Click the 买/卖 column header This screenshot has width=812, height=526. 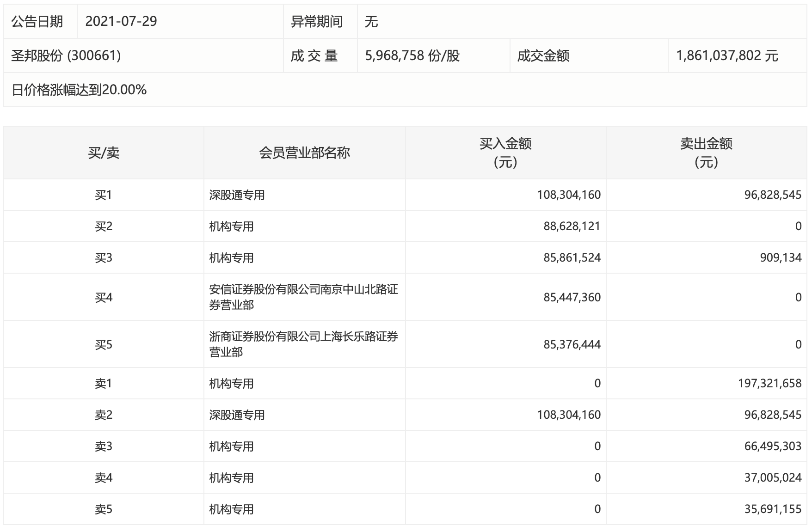click(104, 153)
